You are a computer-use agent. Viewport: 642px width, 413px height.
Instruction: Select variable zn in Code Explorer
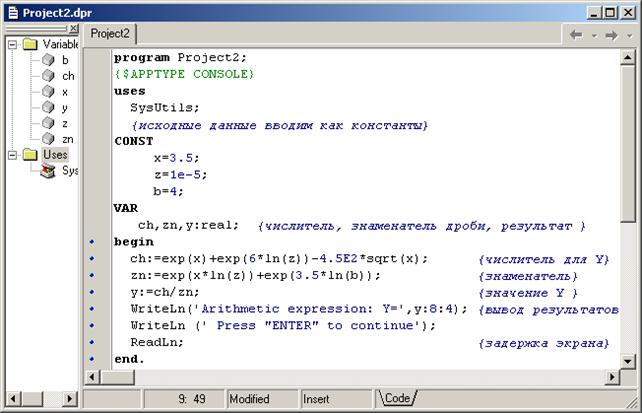coord(68,139)
